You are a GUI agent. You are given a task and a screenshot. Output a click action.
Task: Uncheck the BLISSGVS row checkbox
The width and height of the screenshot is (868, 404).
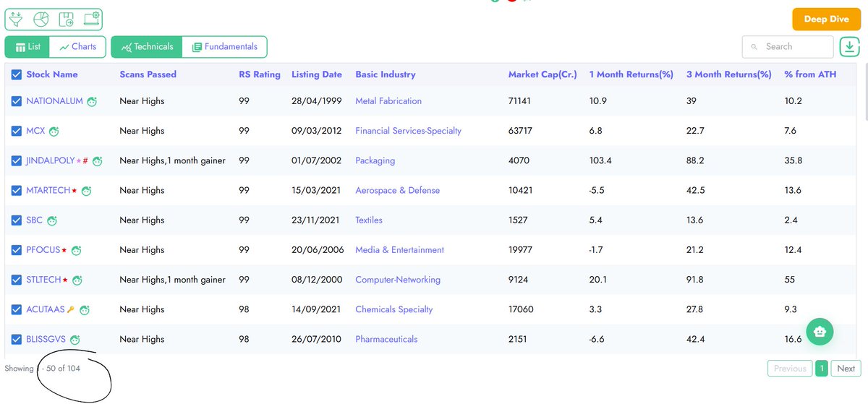17,339
